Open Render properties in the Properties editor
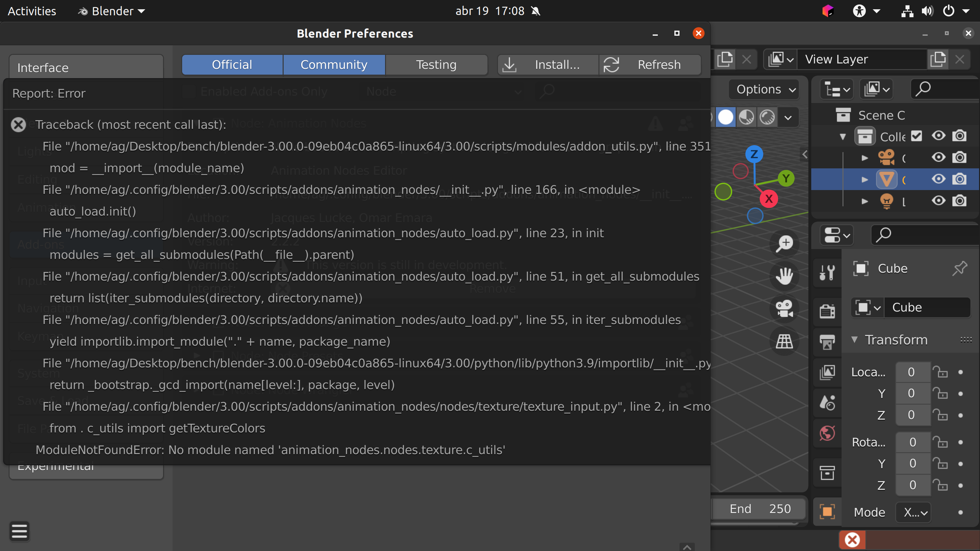Image resolution: width=980 pixels, height=551 pixels. (828, 311)
